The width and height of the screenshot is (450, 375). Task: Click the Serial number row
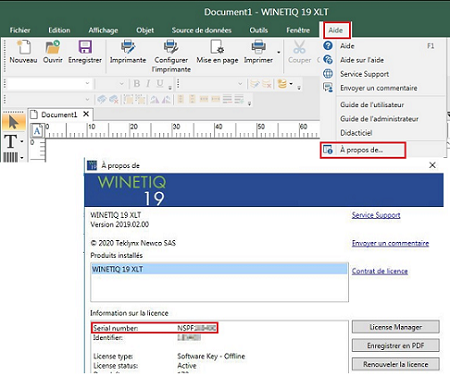click(x=155, y=328)
